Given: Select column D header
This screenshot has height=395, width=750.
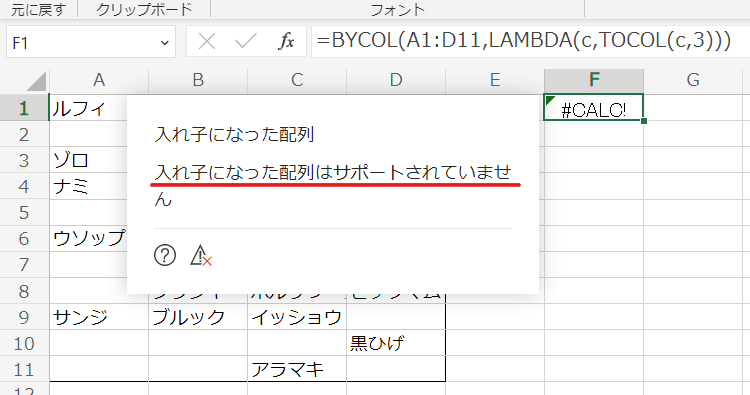Looking at the screenshot, I should point(396,80).
